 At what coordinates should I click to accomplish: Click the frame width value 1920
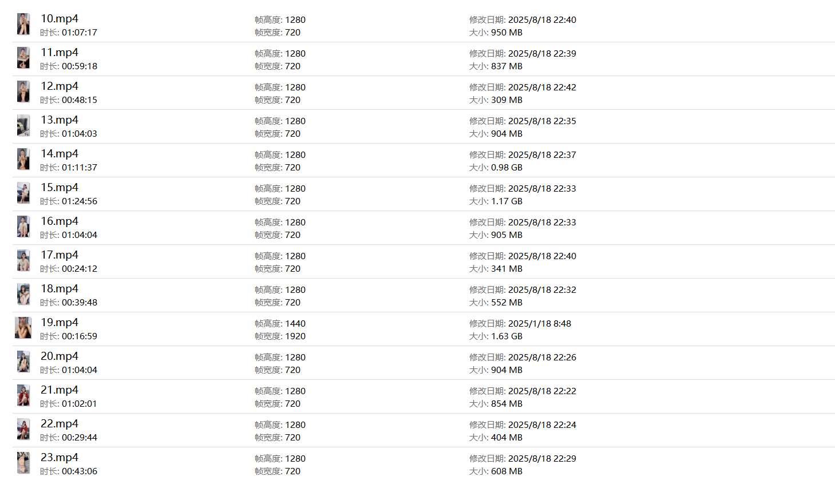coord(295,336)
